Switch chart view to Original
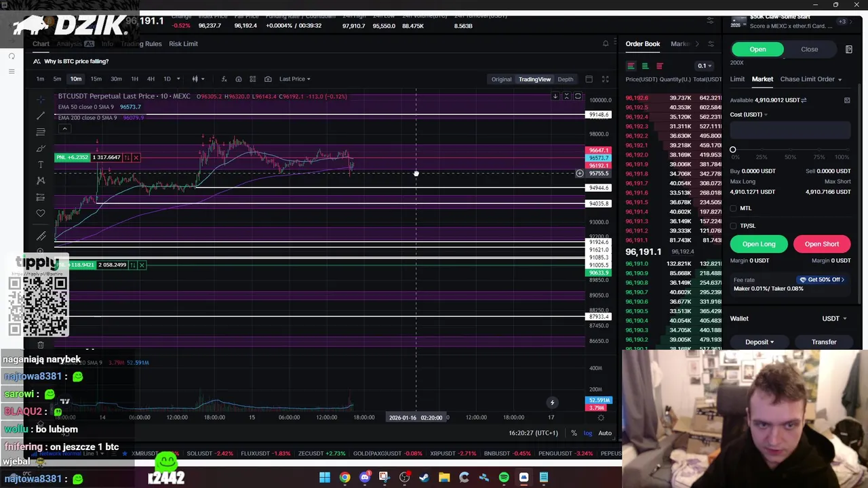 pos(501,79)
